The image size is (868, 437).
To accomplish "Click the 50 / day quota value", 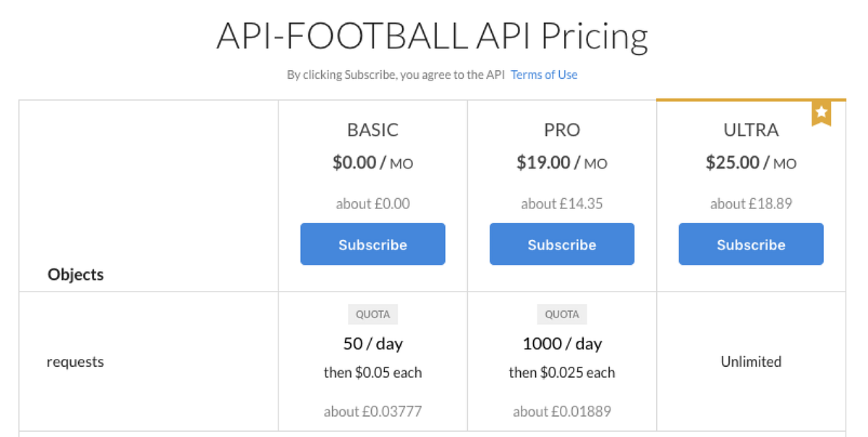I will point(373,344).
